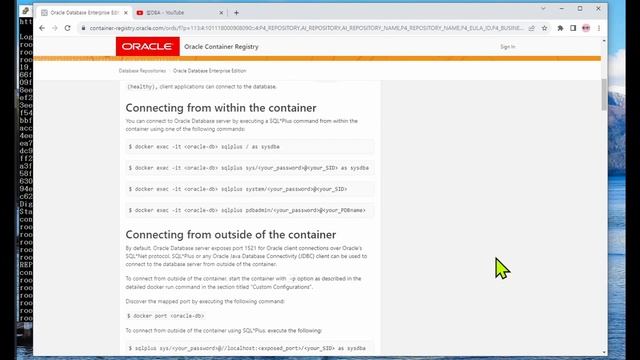Go back using the browser back arrow
Screen dimensions: 640x360
[42, 28]
